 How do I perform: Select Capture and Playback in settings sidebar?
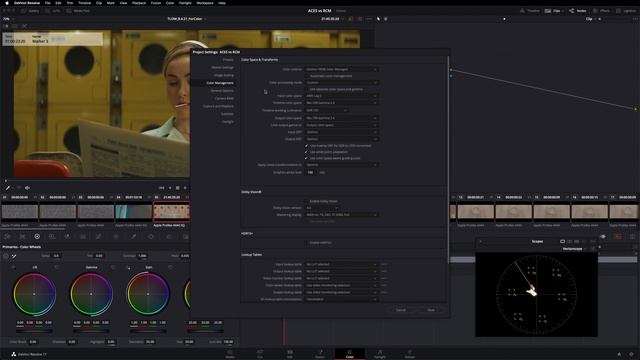[218, 106]
